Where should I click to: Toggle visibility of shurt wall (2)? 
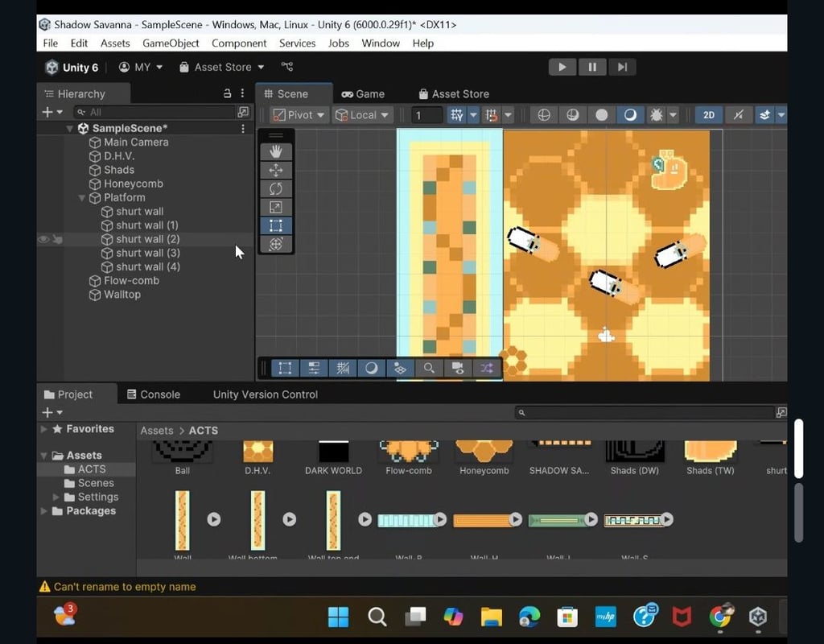point(43,239)
